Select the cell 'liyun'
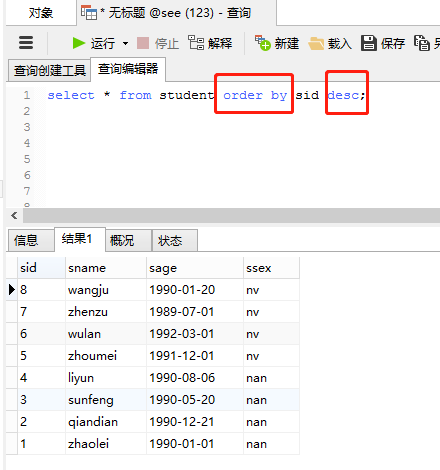Viewport: 440px width, 470px height. (x=106, y=378)
